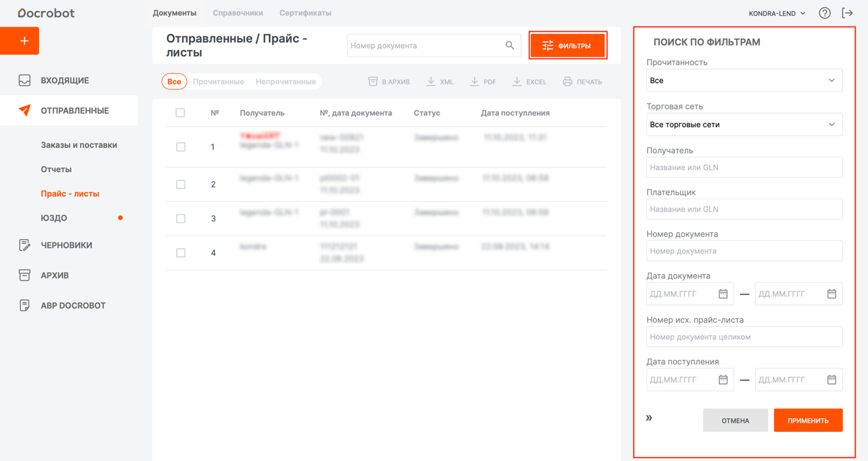Open the Входящие section in sidebar
Screen dimensions: 868x461
(64, 81)
